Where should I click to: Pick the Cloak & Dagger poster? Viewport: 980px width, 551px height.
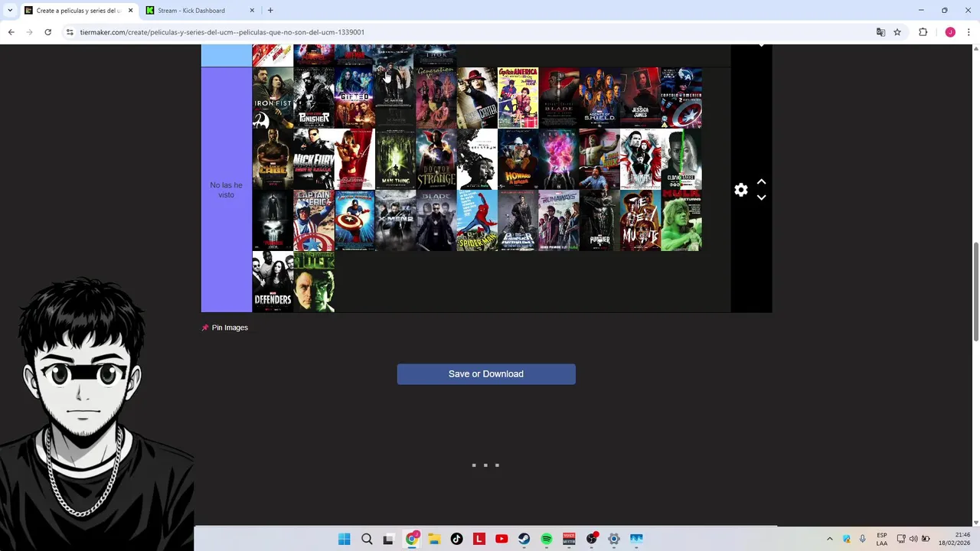coord(681,159)
